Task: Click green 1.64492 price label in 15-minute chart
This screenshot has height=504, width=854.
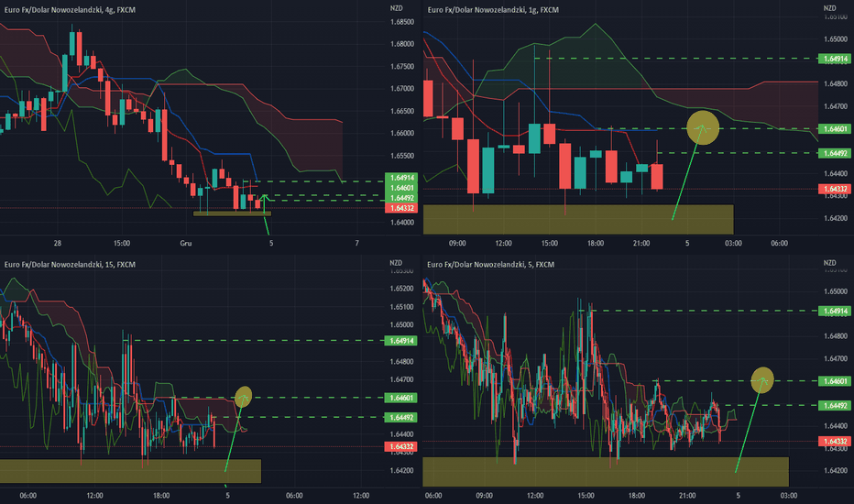Action: pos(401,418)
